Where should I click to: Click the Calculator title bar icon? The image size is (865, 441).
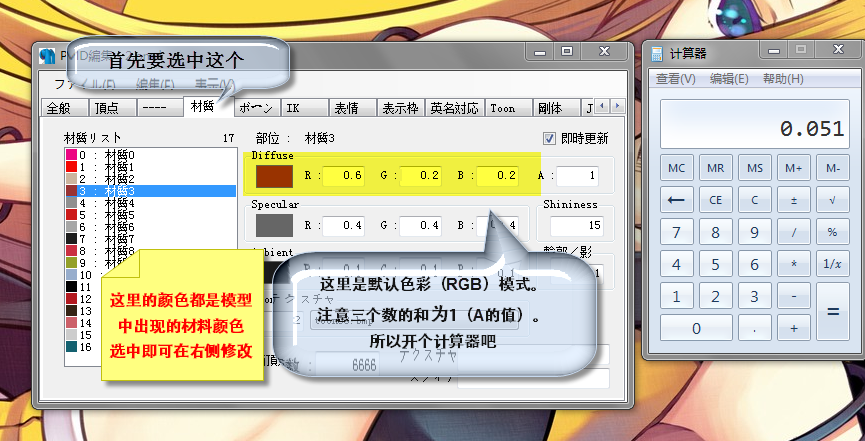coord(657,54)
